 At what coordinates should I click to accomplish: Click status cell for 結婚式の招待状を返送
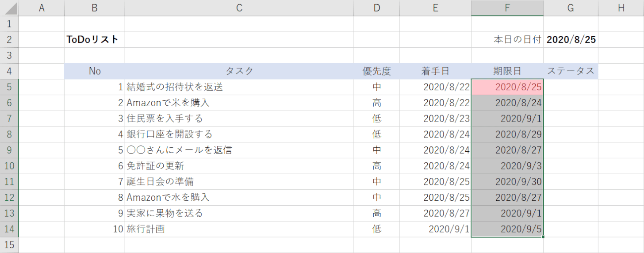click(571, 87)
